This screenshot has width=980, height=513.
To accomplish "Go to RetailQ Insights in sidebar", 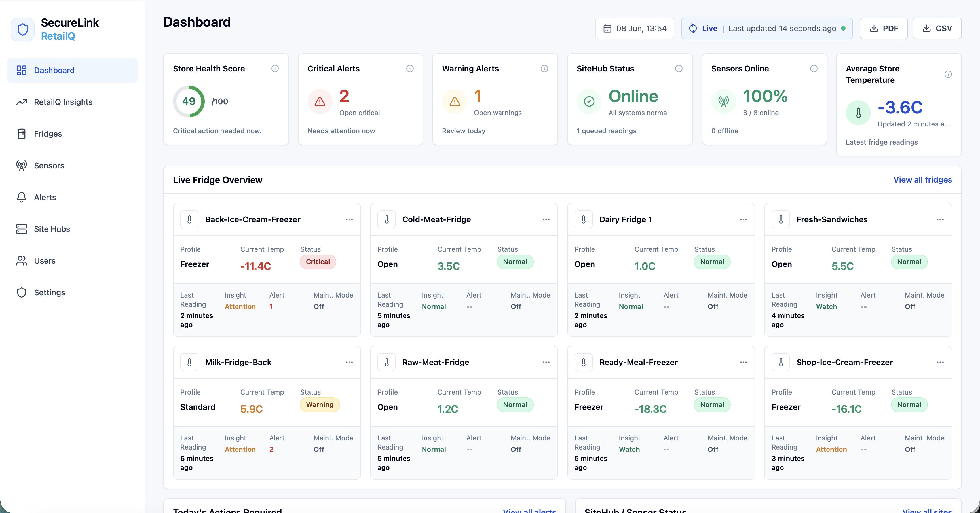I will (72, 102).
